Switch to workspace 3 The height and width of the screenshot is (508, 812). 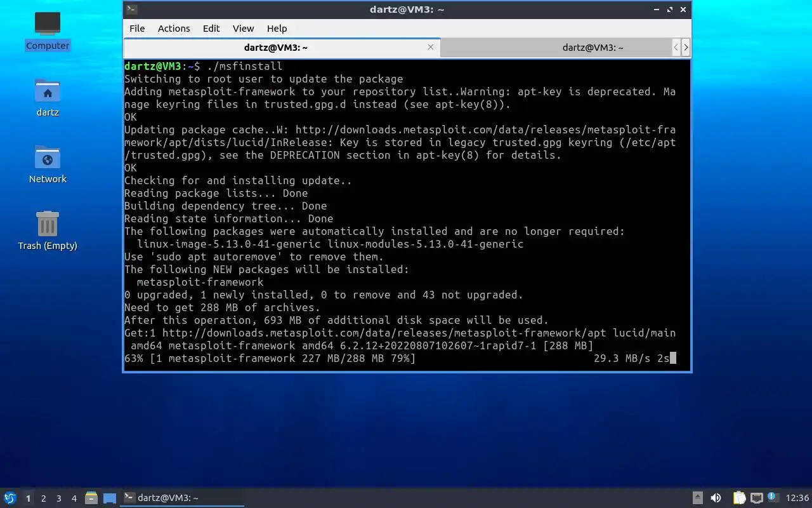[x=58, y=498]
